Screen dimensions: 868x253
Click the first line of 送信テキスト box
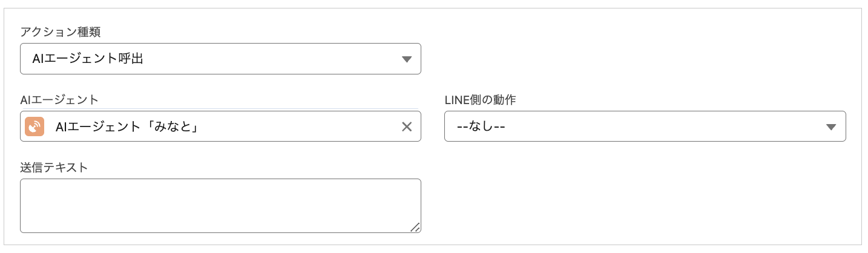coord(182,188)
